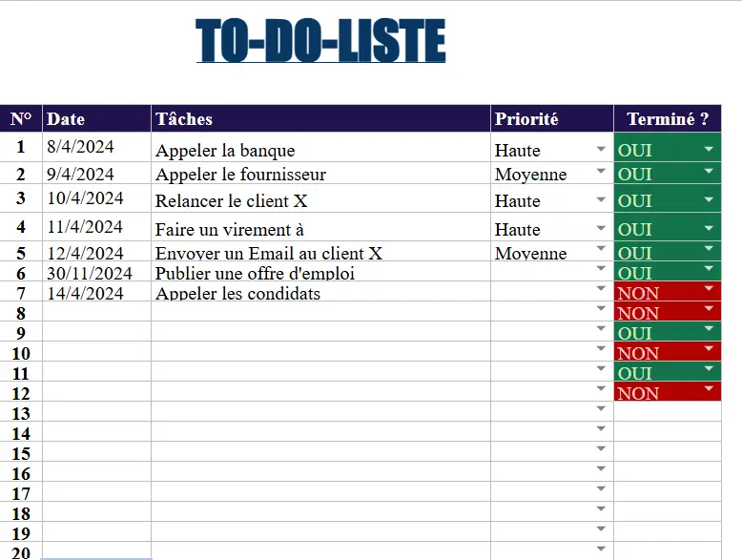742x560 pixels.
Task: Open Priorité dropdown for Appeler la banque
Action: (601, 149)
